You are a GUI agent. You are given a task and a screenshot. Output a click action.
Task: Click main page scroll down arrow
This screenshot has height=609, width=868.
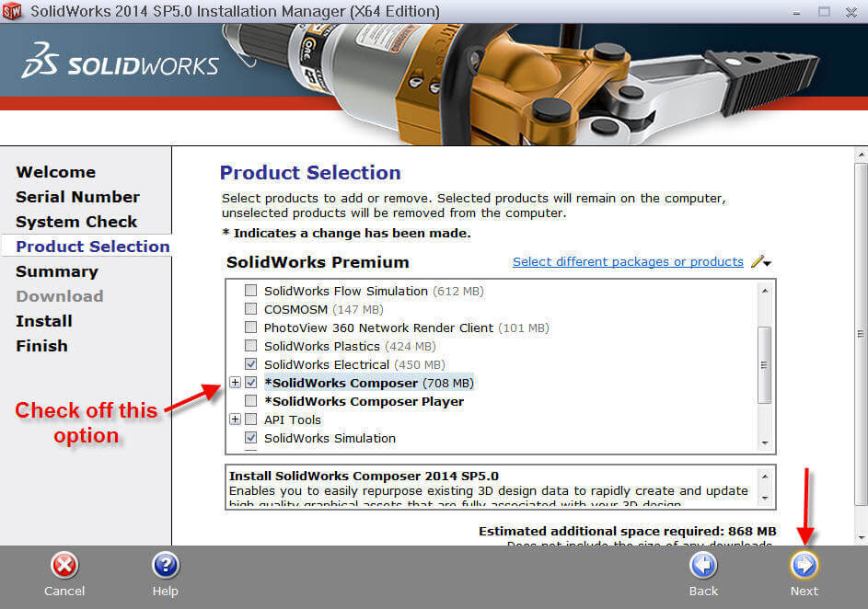pyautogui.click(x=861, y=537)
